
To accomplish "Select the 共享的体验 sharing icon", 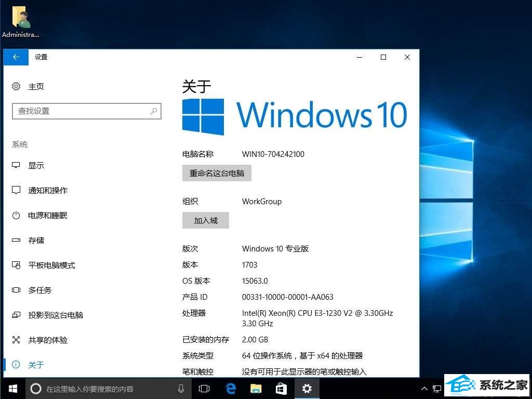I will (x=16, y=340).
